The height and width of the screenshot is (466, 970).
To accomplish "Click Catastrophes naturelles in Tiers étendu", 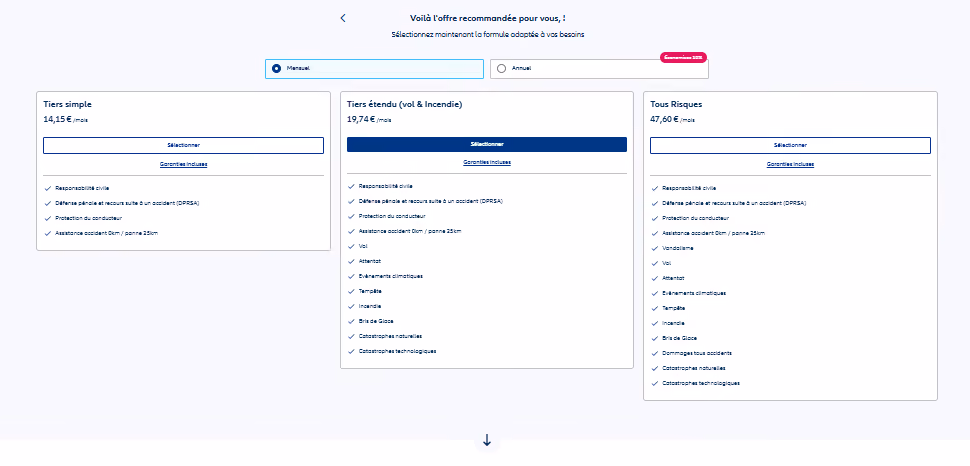I will click(x=390, y=336).
